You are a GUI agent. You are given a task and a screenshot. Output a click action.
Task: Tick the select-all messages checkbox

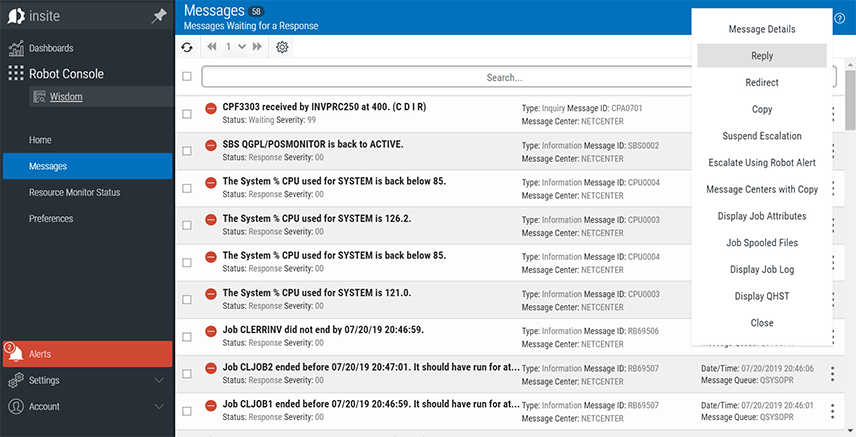pyautogui.click(x=187, y=76)
